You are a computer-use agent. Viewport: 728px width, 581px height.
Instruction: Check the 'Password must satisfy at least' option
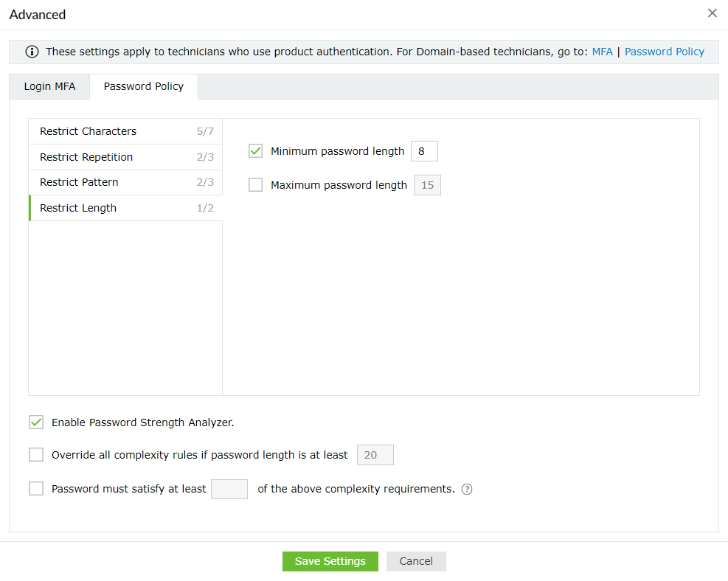tap(36, 489)
